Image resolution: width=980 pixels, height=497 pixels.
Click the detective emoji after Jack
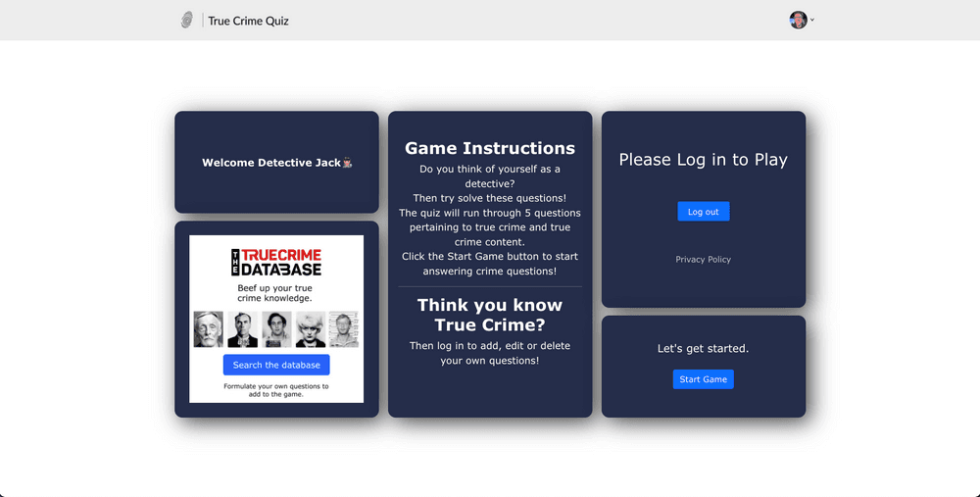tap(347, 163)
